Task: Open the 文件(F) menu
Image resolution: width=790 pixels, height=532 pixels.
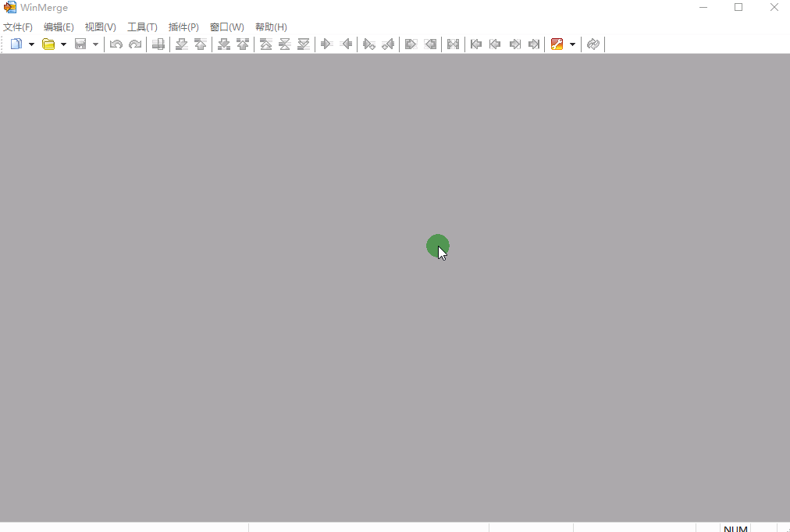Action: 18,27
